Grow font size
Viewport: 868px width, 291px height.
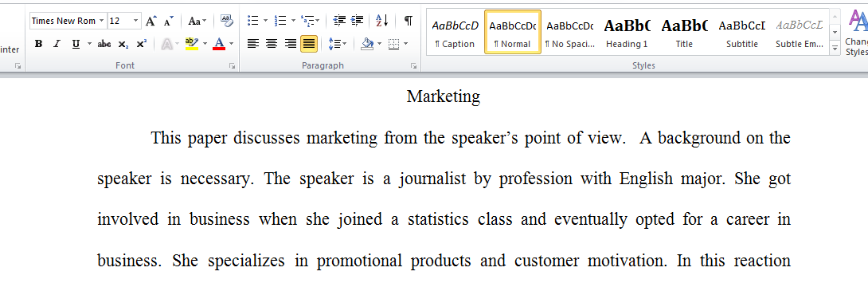(x=151, y=21)
